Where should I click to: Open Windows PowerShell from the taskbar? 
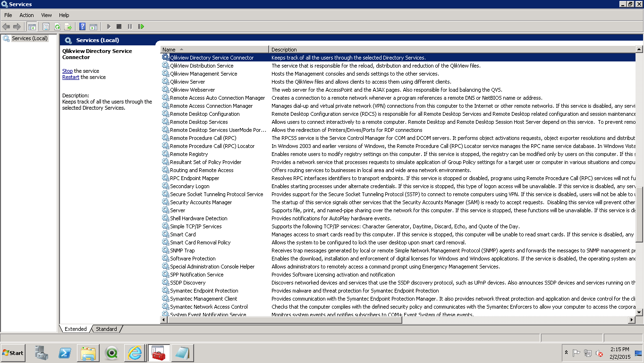click(x=65, y=353)
